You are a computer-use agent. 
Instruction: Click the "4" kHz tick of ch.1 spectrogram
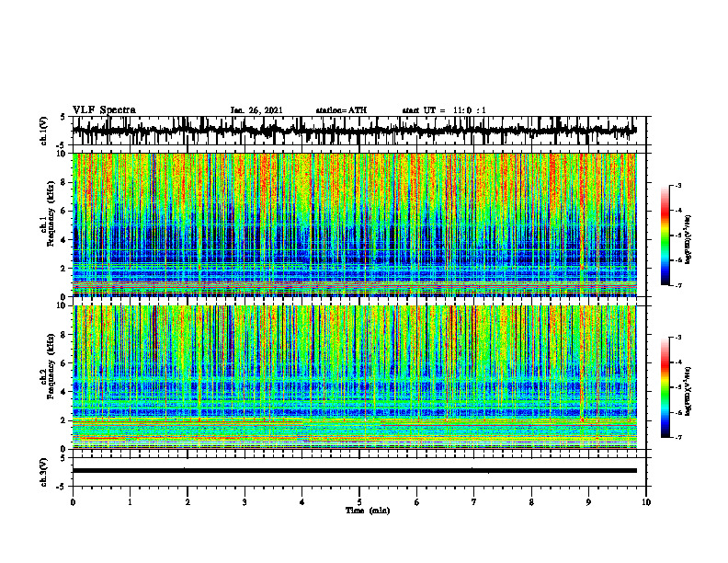pyautogui.click(x=64, y=240)
